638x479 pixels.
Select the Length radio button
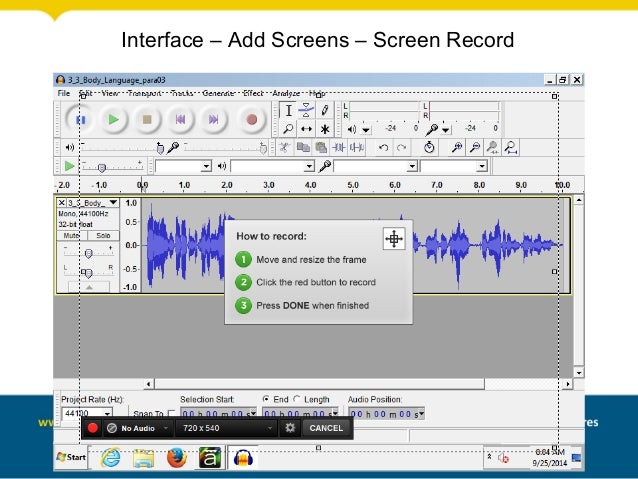point(297,399)
